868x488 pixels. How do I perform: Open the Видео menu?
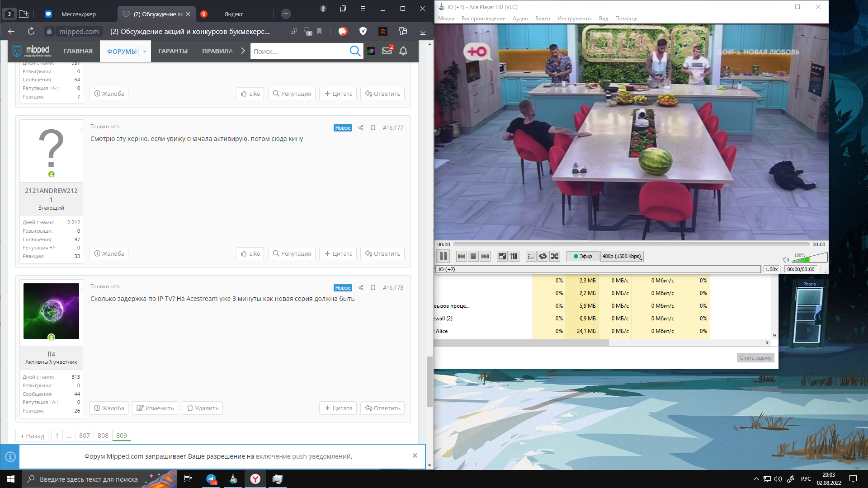pyautogui.click(x=542, y=19)
